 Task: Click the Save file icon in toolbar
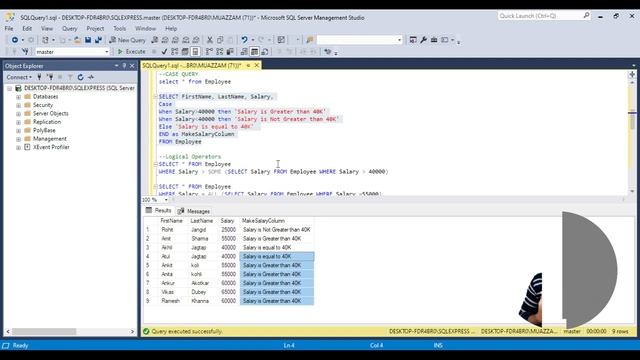tap(88, 40)
